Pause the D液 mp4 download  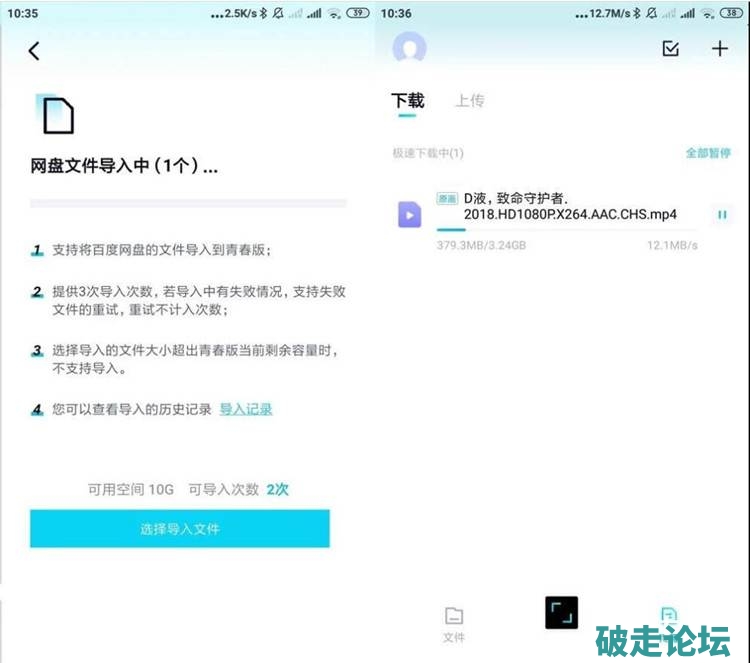point(720,214)
